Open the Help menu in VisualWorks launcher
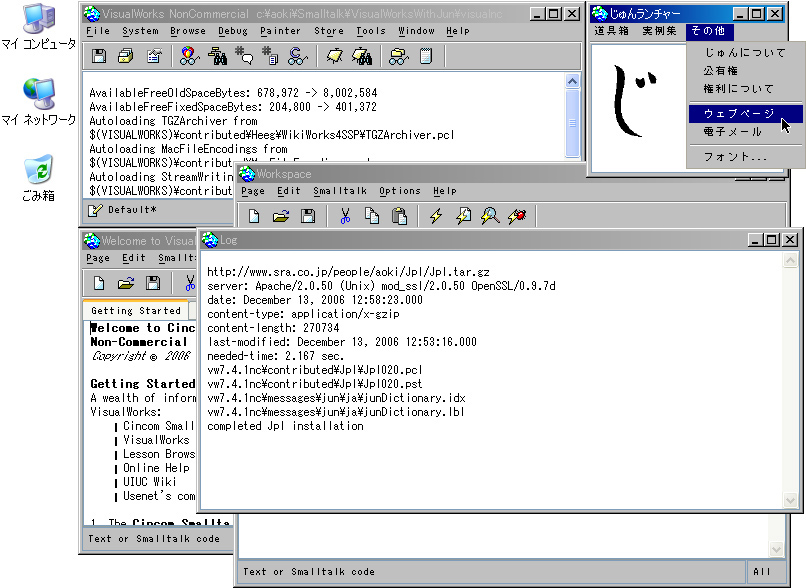 click(x=458, y=31)
